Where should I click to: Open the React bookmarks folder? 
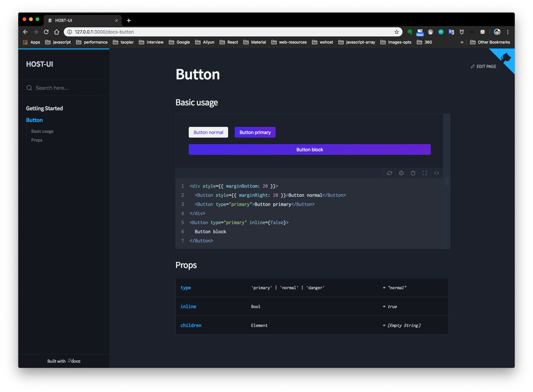229,42
